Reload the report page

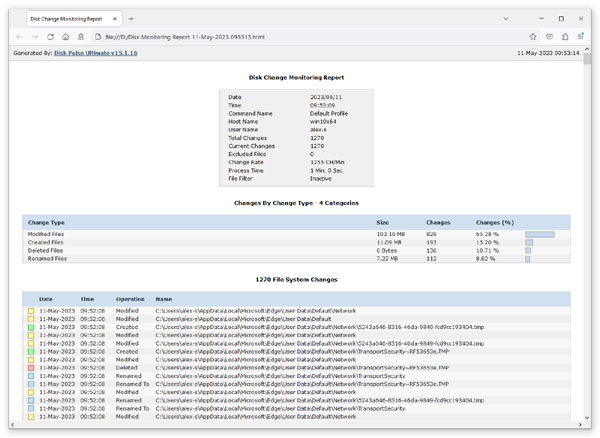pyautogui.click(x=51, y=37)
